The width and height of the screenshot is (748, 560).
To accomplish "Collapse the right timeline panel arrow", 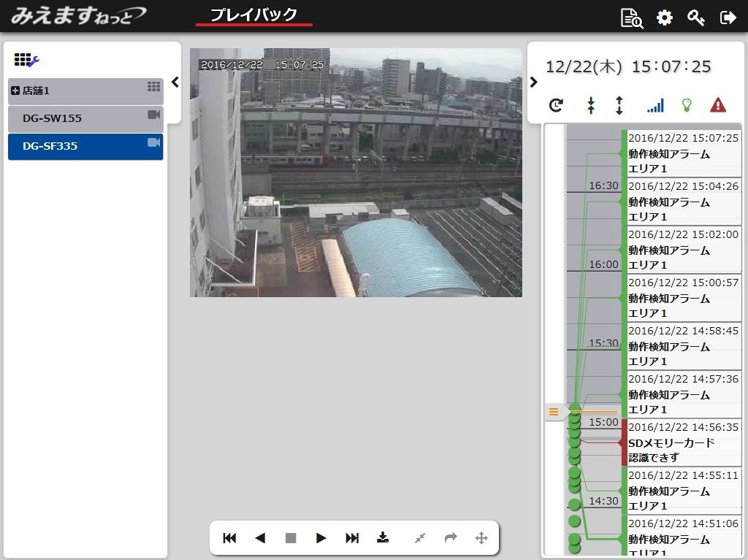I will [x=533, y=83].
